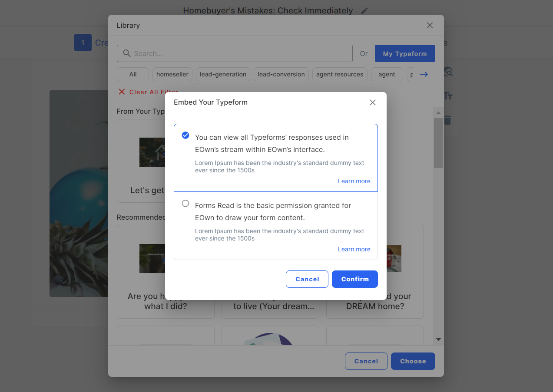Image resolution: width=553 pixels, height=392 pixels.
Task: Click Cancel in Embed Your Typeform dialog
Action: tap(307, 279)
